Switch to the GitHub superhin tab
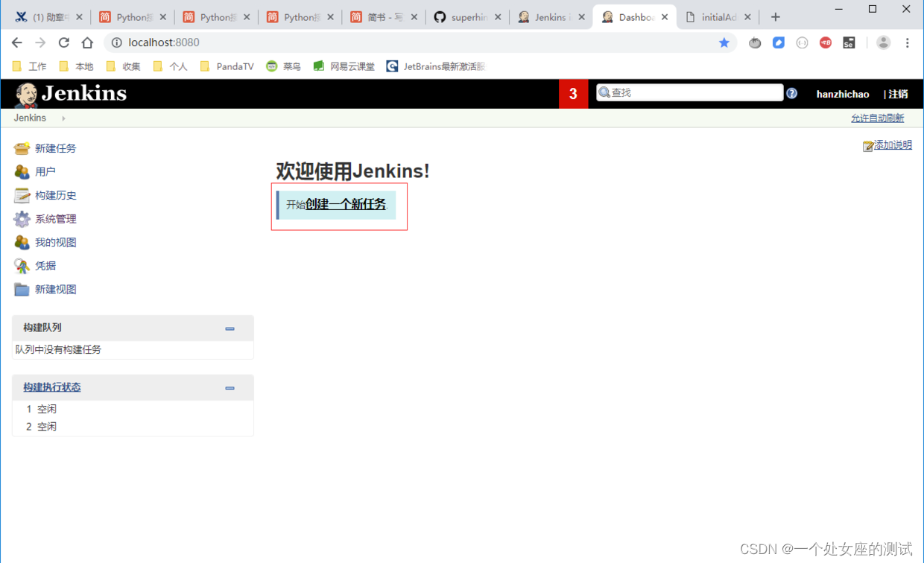 point(467,17)
